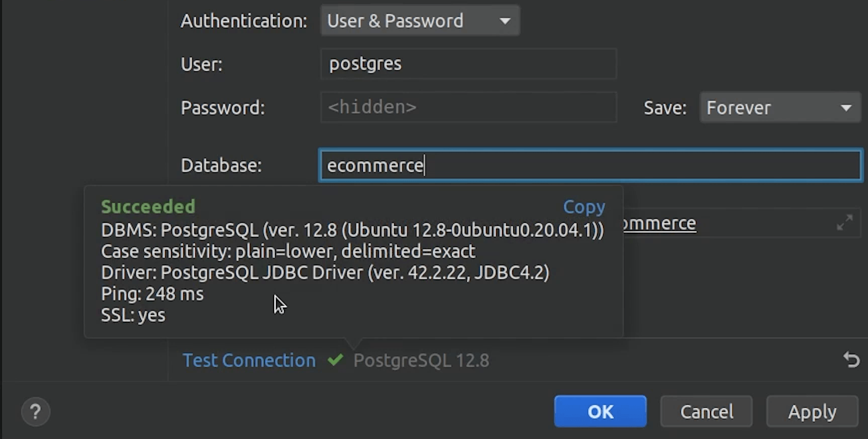
Task: Click the revert changes arrow icon
Action: pyautogui.click(x=851, y=360)
